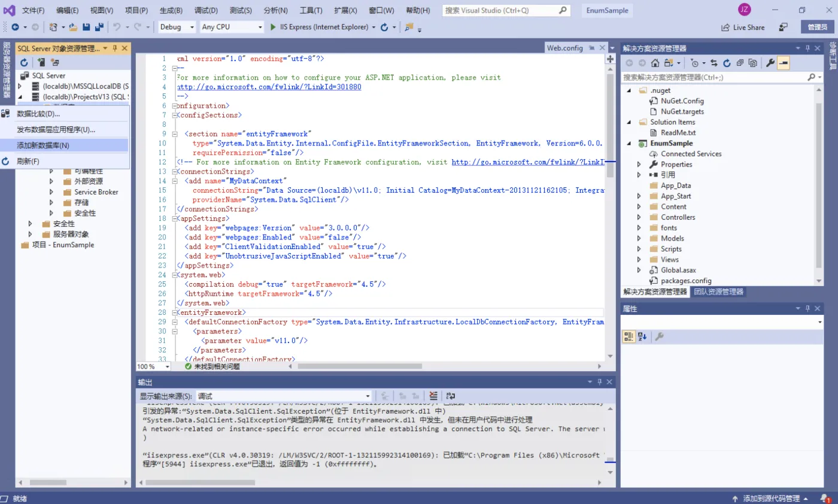Screen dimensions: 838x504
Task: Click the Live Share button
Action: (x=743, y=27)
